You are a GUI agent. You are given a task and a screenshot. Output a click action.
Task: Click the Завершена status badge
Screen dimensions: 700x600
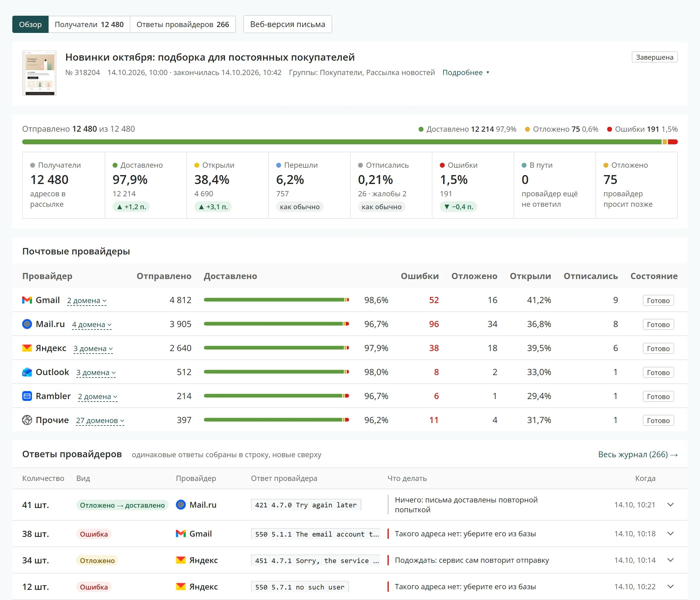coord(654,57)
